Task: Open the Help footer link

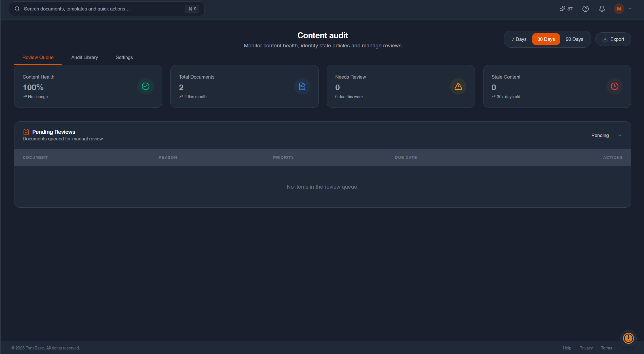Action: point(567,348)
